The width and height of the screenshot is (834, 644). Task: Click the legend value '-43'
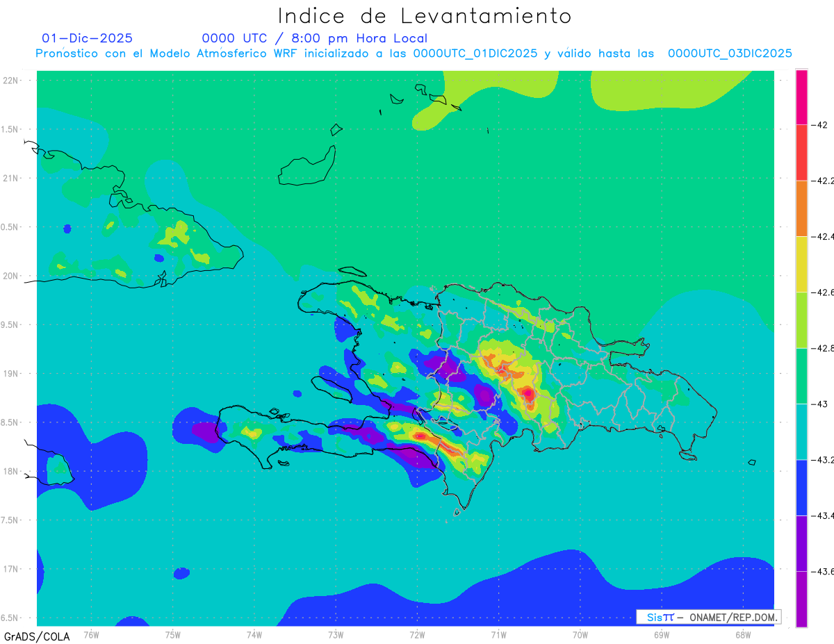pyautogui.click(x=820, y=404)
